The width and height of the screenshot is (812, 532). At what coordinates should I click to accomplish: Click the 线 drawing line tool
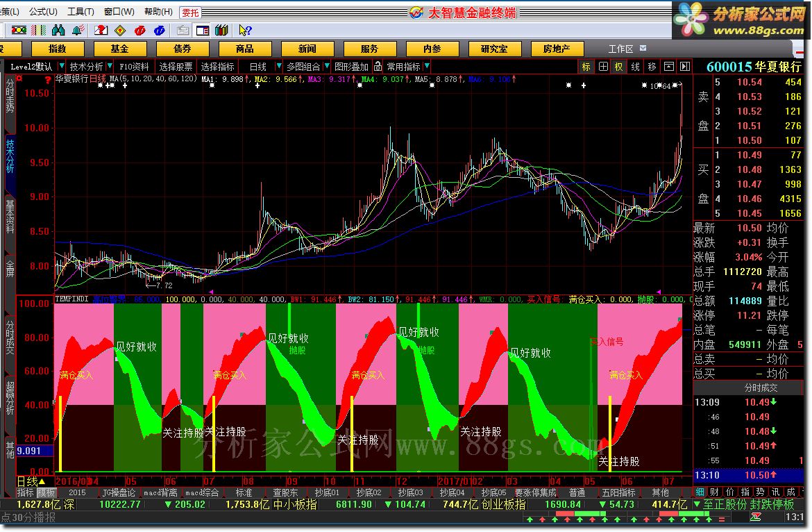pyautogui.click(x=636, y=66)
